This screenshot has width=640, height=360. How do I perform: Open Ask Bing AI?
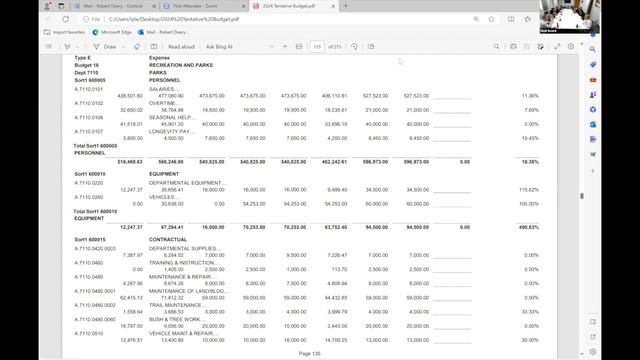[219, 47]
